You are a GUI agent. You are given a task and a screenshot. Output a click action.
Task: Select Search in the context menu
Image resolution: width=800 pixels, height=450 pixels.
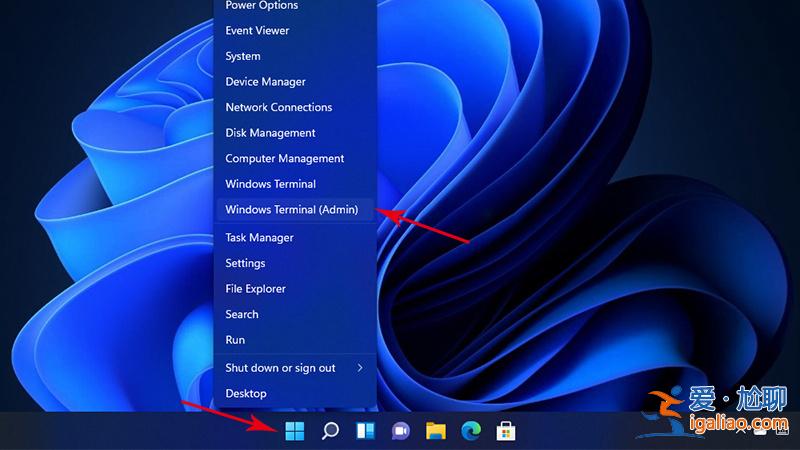295,314
